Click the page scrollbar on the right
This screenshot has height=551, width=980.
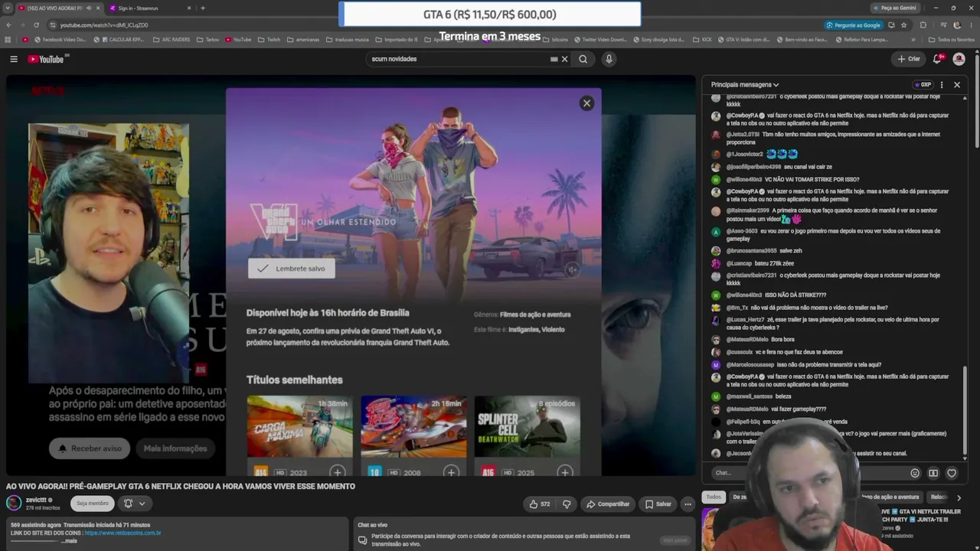976,99
